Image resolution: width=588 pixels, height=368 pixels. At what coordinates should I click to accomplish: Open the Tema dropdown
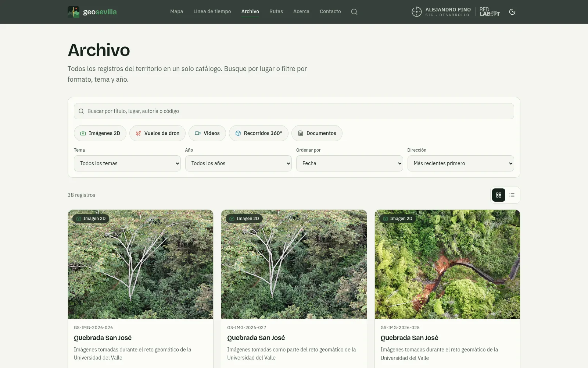pyautogui.click(x=127, y=163)
